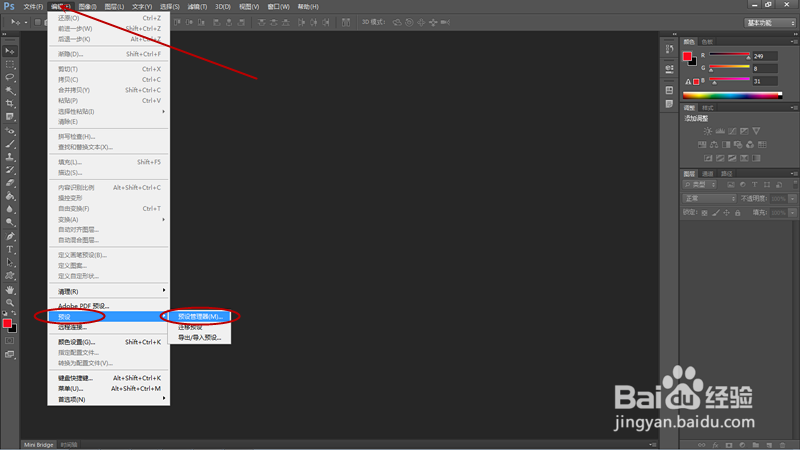Click the G value field showing 8
This screenshot has height=450, width=800.
tap(765, 68)
